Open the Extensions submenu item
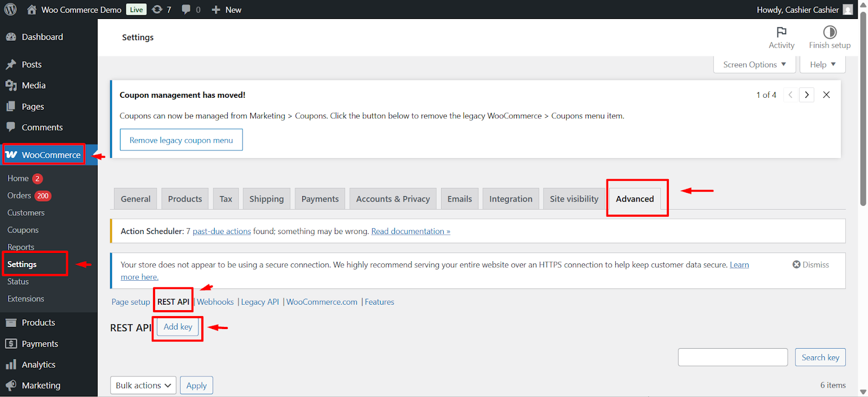 25,299
